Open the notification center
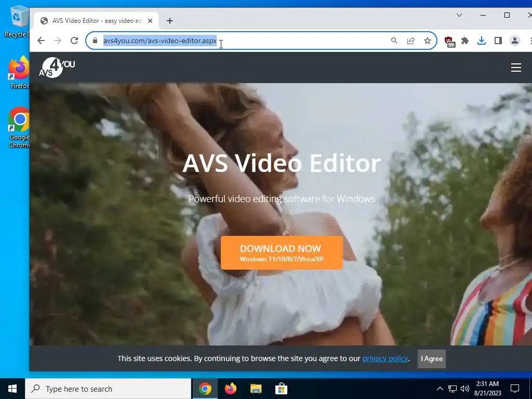Viewport: 532px width, 399px height. (515, 389)
